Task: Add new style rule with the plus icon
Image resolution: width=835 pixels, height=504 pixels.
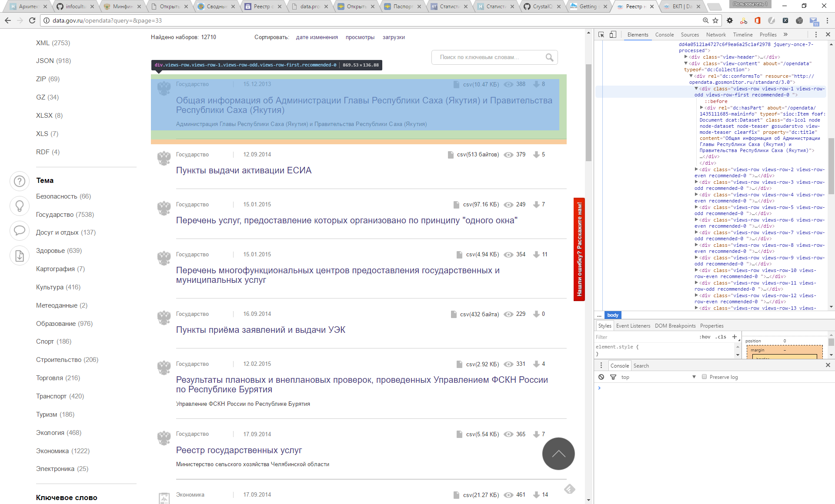Action: (735, 337)
